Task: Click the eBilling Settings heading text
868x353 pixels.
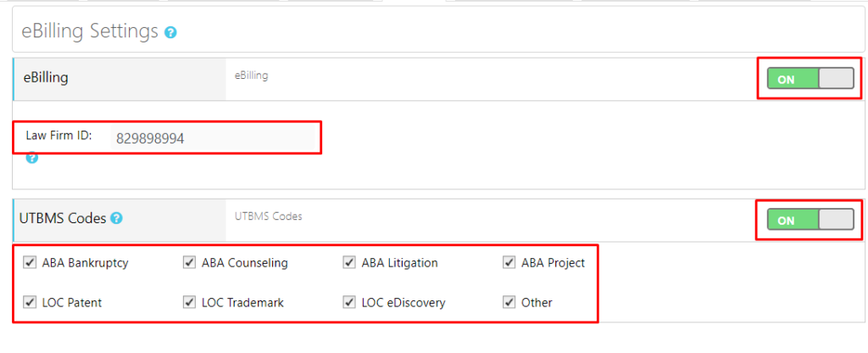Action: click(x=89, y=31)
